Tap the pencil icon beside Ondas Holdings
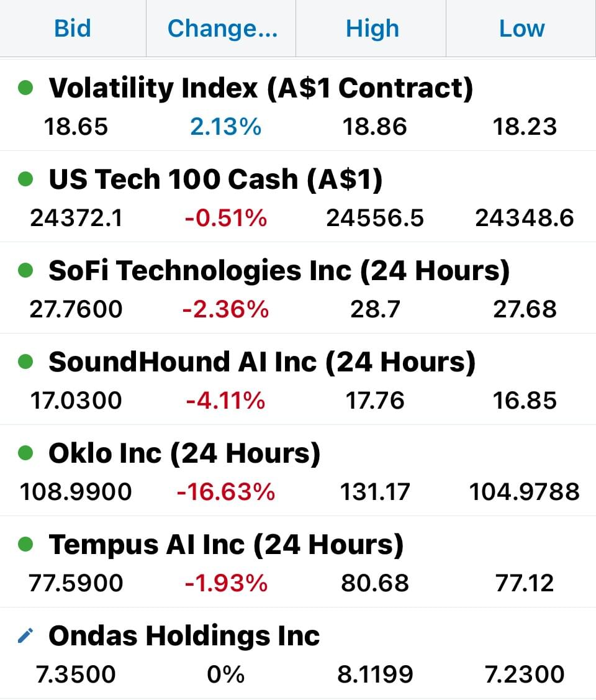 pos(25,635)
